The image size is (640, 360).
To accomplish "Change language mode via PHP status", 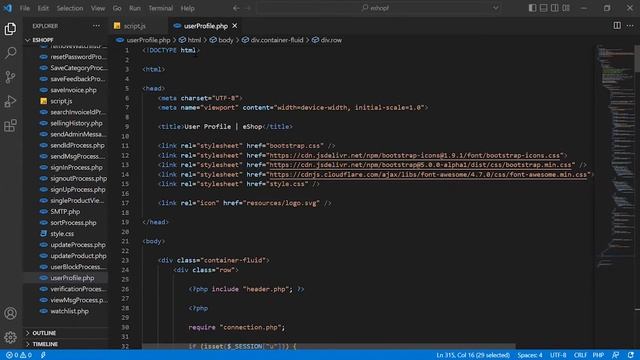I will 598,355.
